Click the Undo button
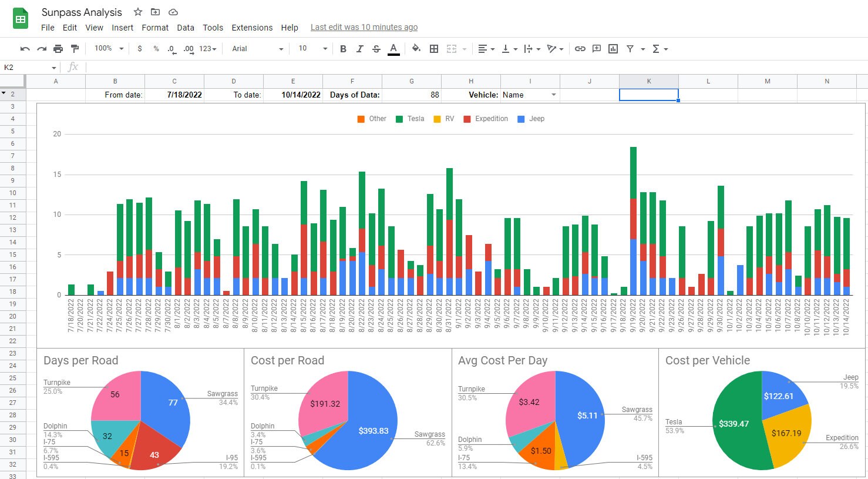The height and width of the screenshot is (479, 868). pyautogui.click(x=24, y=49)
